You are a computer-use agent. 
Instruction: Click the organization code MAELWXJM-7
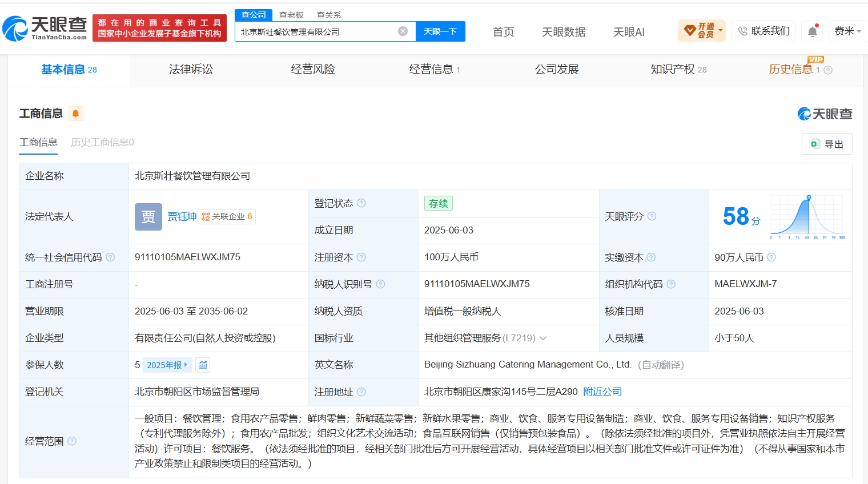point(746,284)
